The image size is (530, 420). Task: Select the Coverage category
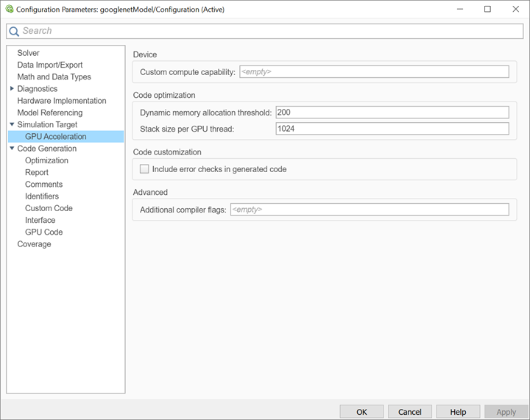tap(34, 244)
